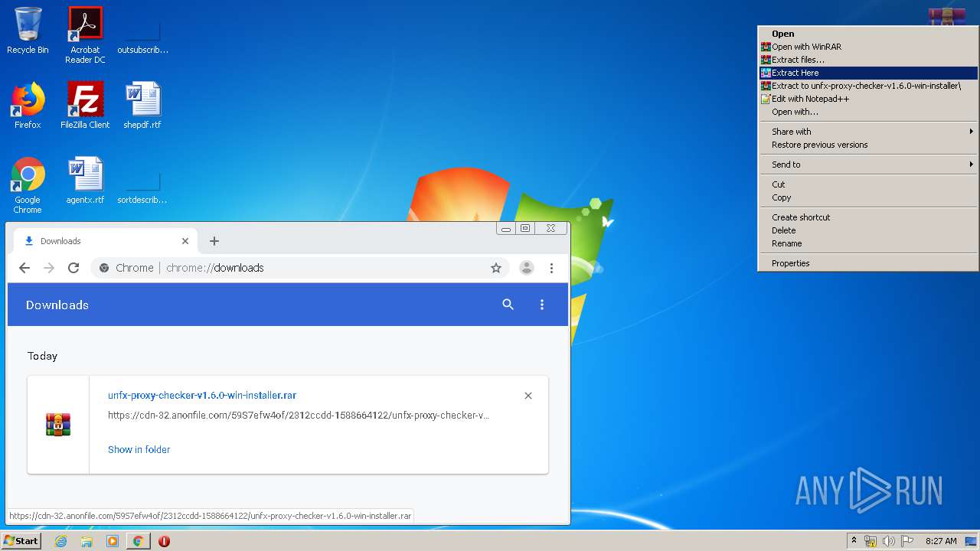Extract to unfx-proxy-checker-v1.6.0-win-installer folder
This screenshot has height=551, width=980.
(x=868, y=86)
